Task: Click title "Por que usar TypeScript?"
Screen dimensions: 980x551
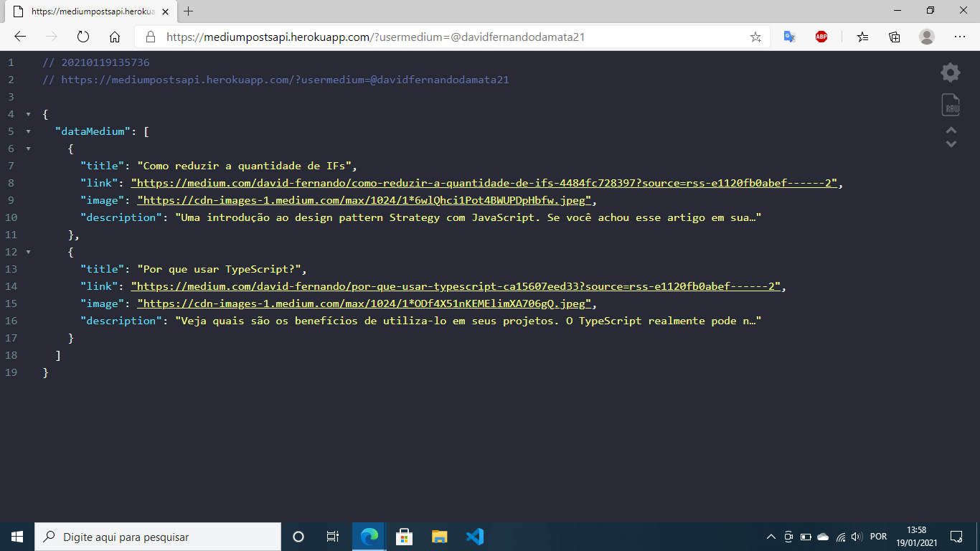Action: (219, 269)
